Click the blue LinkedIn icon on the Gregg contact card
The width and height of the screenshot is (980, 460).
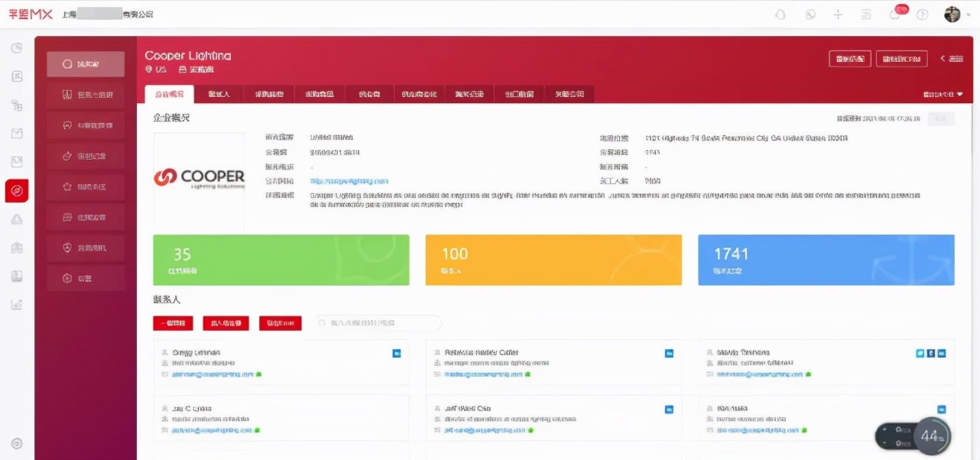pyautogui.click(x=397, y=353)
